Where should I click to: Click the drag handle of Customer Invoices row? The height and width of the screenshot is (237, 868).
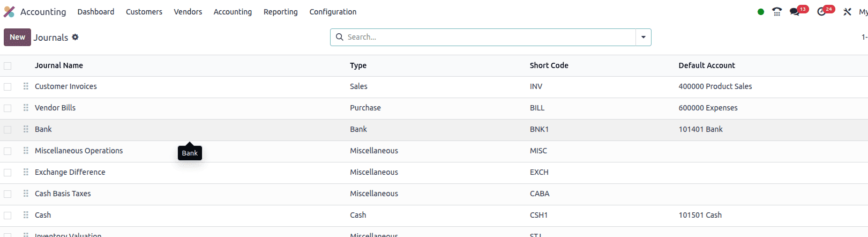26,86
